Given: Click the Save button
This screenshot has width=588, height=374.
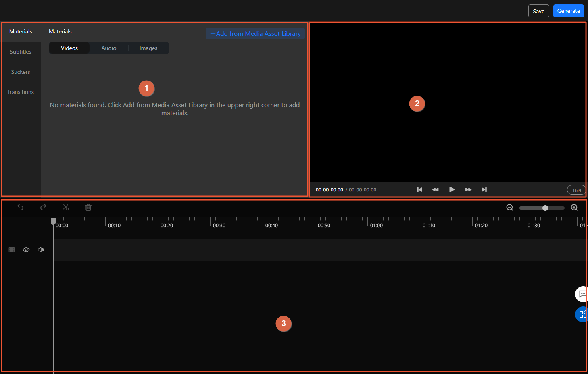Looking at the screenshot, I should 538,11.
